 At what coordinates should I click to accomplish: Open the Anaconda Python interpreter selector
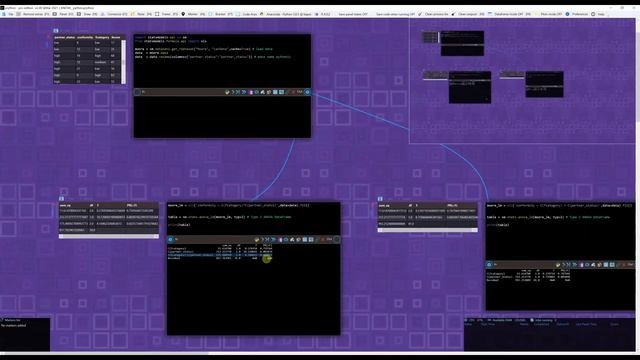click(286, 14)
